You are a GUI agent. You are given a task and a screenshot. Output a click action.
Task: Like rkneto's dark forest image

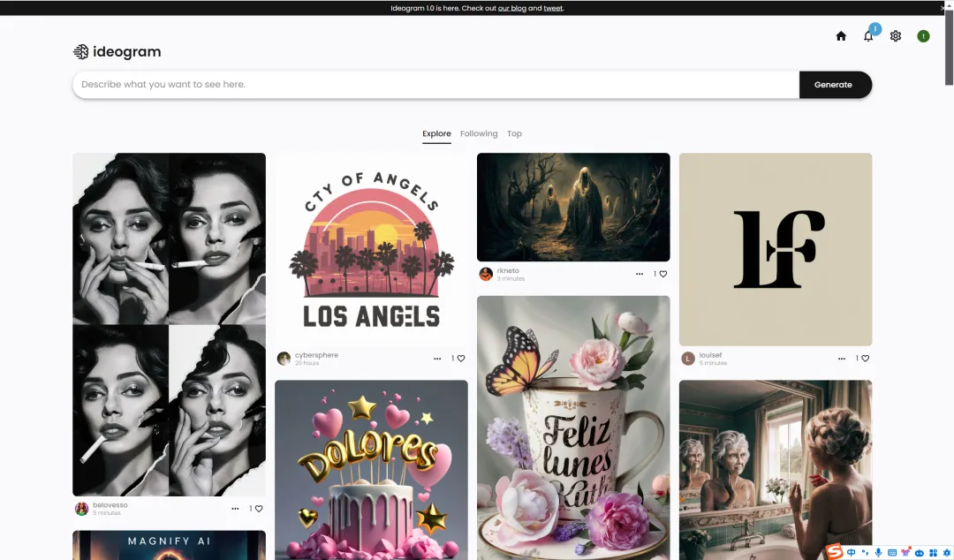663,275
